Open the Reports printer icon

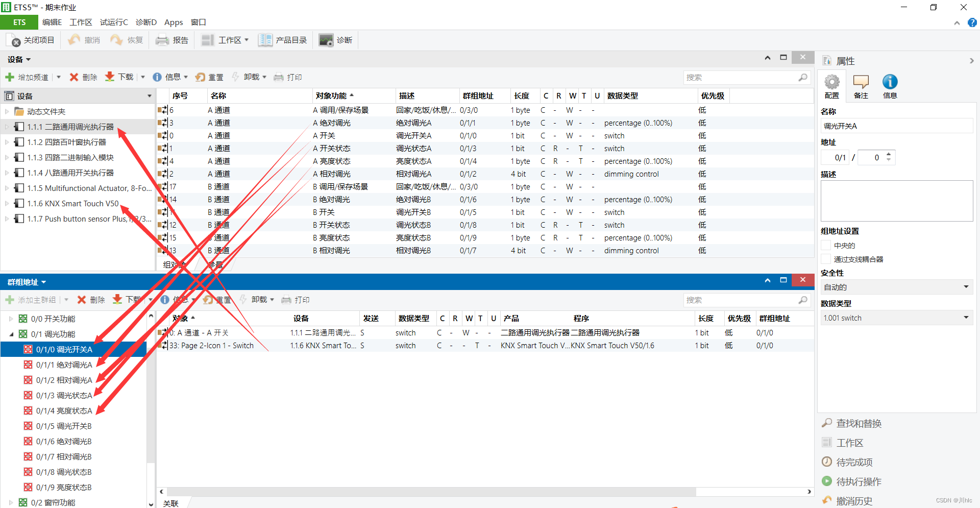pos(162,40)
